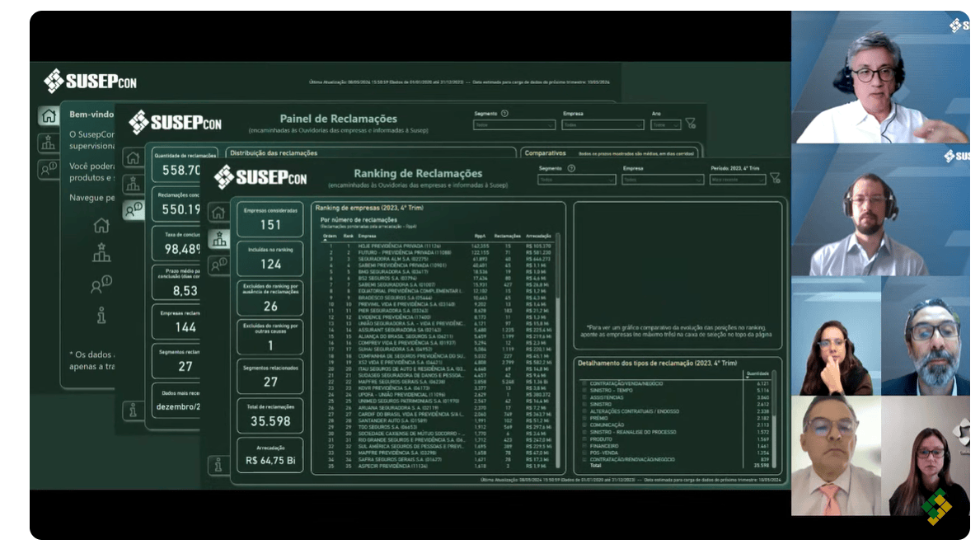Open Empresa dropdown in Painel de Reclamações
This screenshot has width=980, height=549.
(x=603, y=125)
